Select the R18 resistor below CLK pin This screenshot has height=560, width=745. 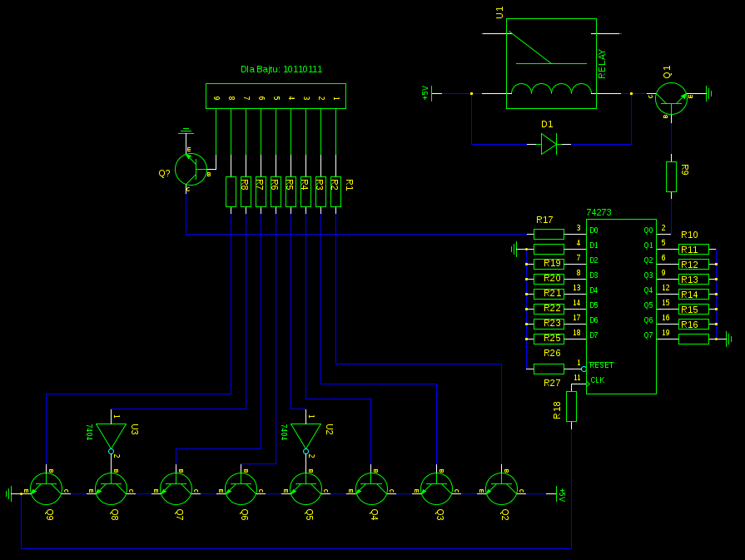571,407
